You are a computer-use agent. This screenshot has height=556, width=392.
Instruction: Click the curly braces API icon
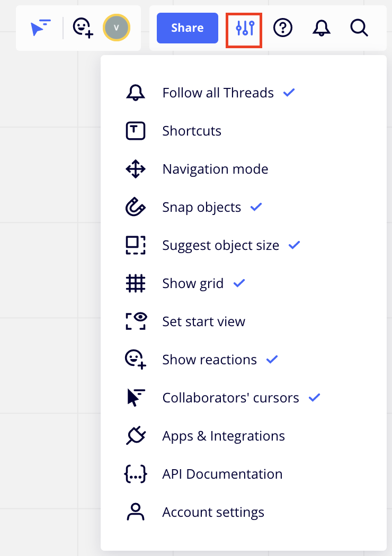(136, 474)
